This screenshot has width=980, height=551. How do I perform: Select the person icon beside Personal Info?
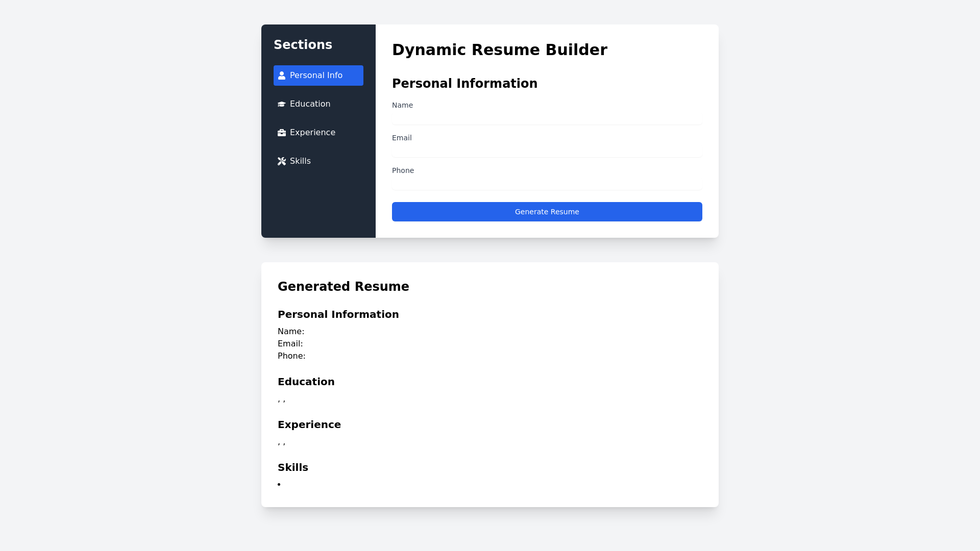pos(282,75)
